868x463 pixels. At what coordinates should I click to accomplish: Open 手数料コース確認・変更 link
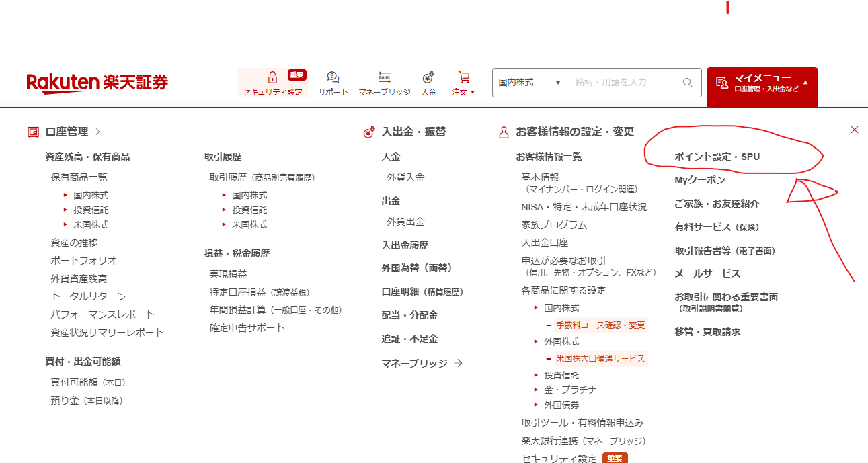(600, 325)
